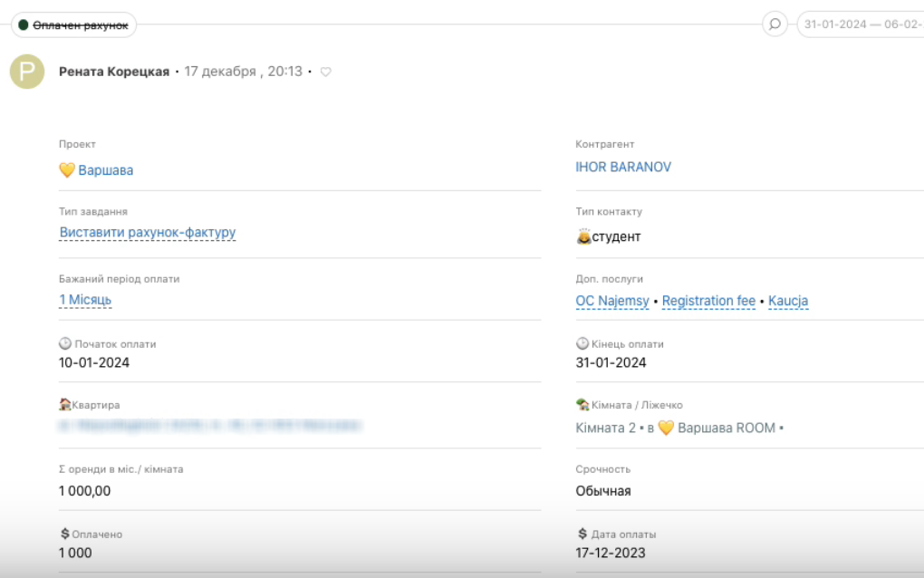Viewport: 924px width, 578px height.
Task: Click the student emoji in Тип контакту
Action: point(584,237)
